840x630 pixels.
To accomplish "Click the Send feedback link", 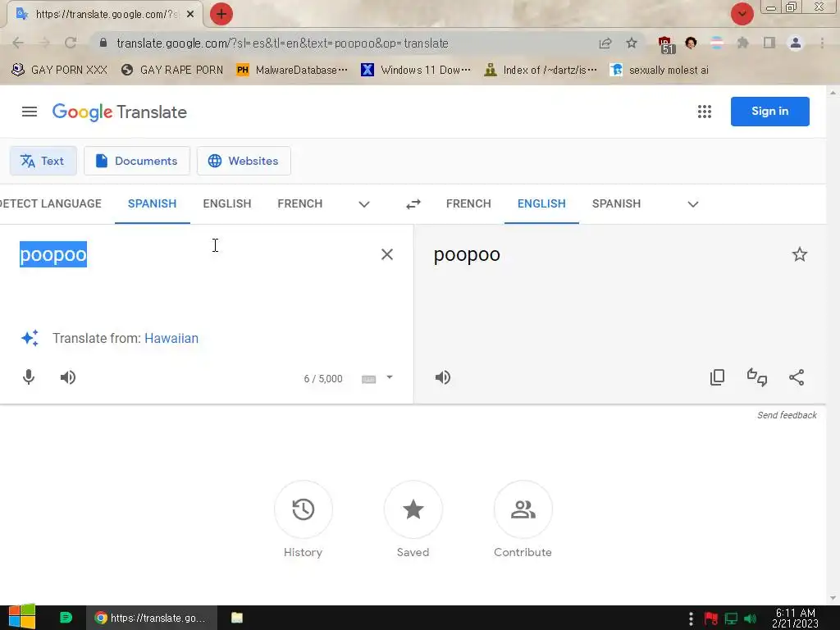I will 787,415.
